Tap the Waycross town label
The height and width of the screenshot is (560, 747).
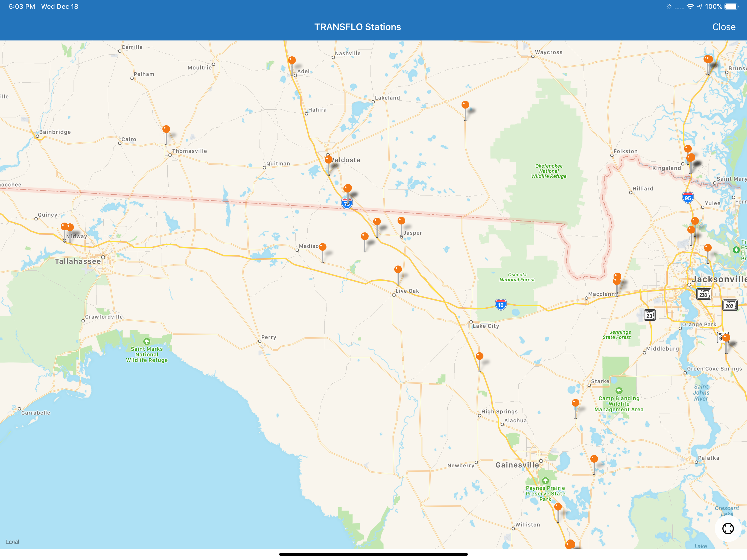coord(549,52)
